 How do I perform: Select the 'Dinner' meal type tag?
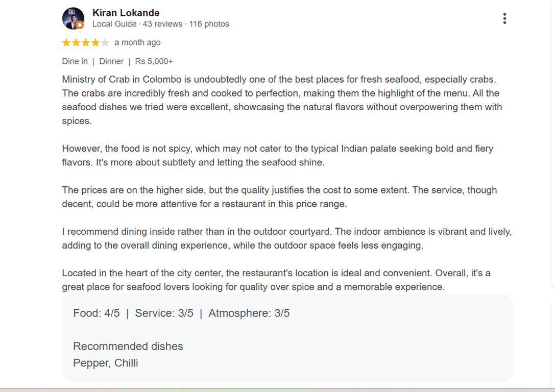(111, 61)
